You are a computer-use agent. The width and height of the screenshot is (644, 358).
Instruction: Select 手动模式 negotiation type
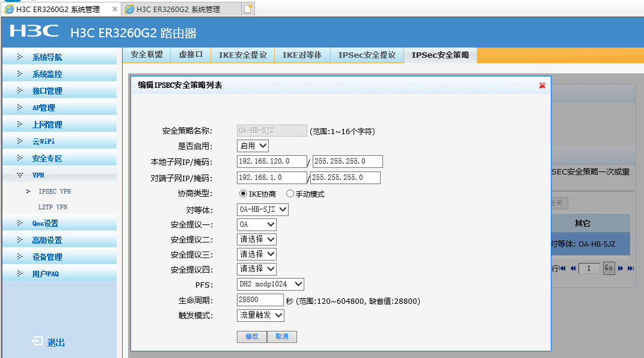(290, 194)
